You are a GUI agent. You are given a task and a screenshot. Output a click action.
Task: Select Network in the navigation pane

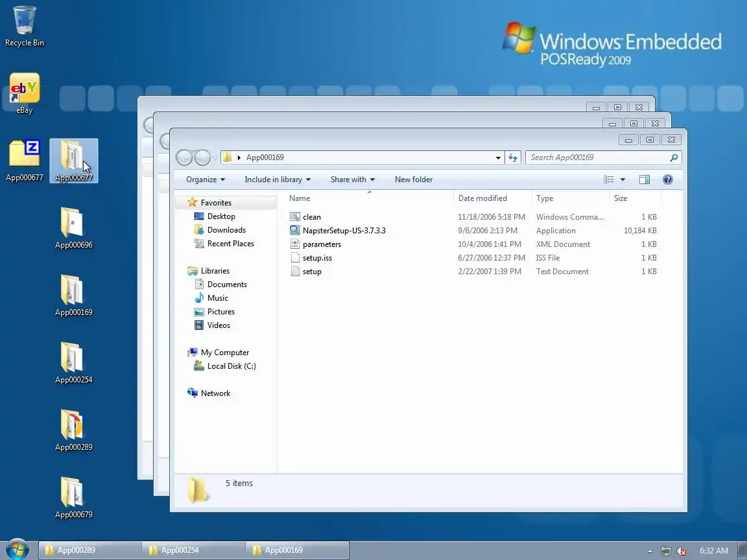(x=215, y=393)
